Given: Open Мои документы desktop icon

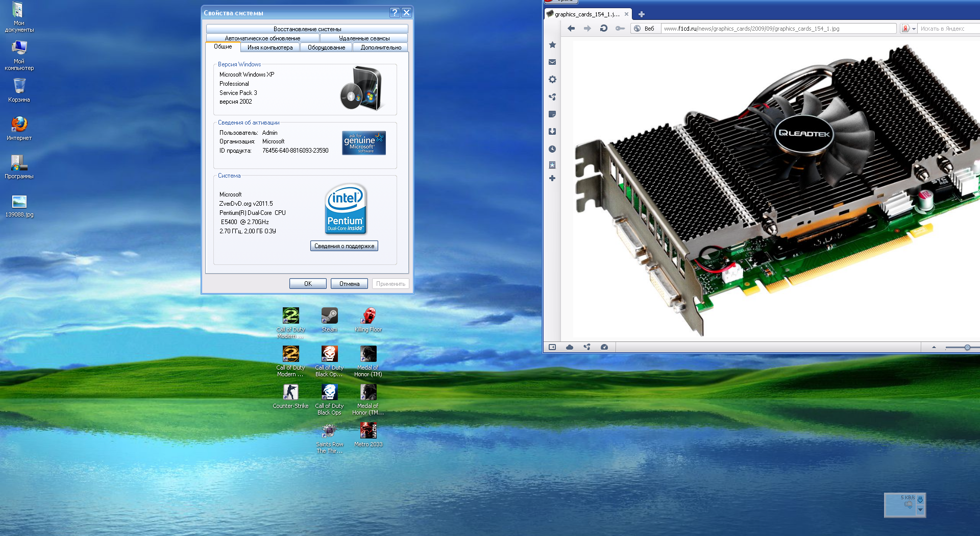Looking at the screenshot, I should [x=19, y=17].
